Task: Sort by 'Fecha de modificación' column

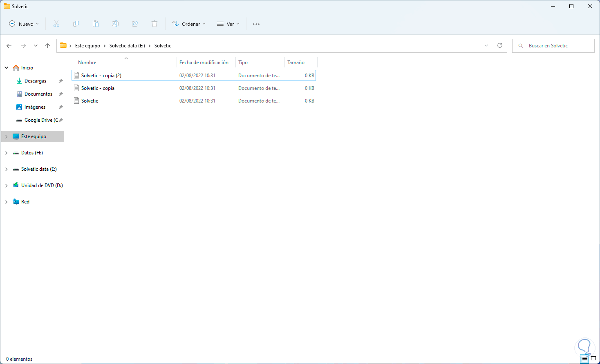Action: (x=204, y=63)
